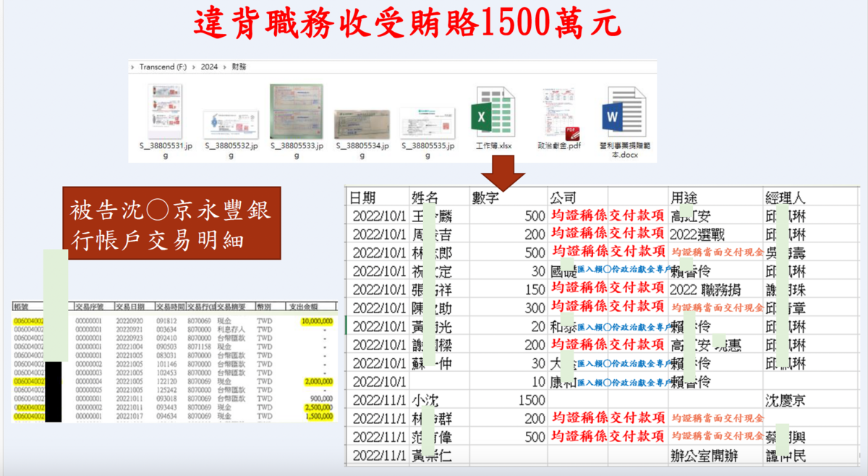The height and width of the screenshot is (476, 868).
Task: Expand the chevron before Transcend (F:)
Action: (132, 67)
